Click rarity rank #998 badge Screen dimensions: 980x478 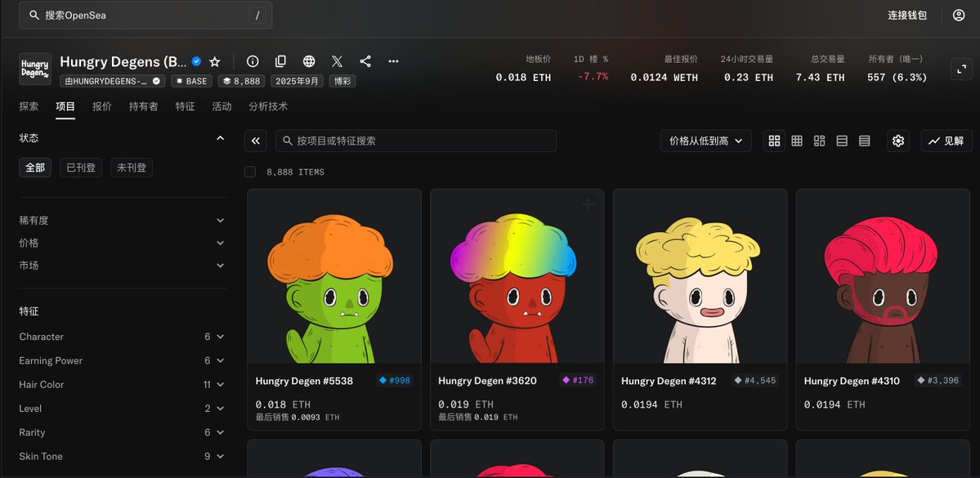(395, 380)
